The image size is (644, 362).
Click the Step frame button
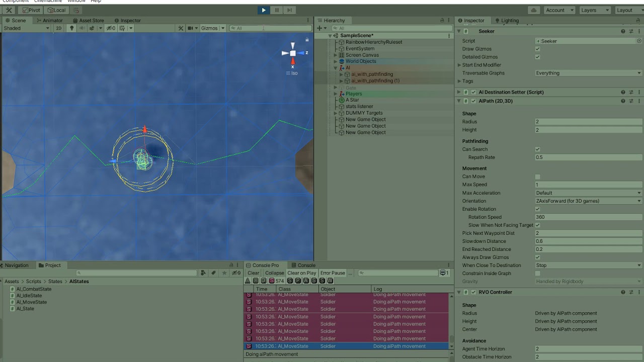point(289,10)
